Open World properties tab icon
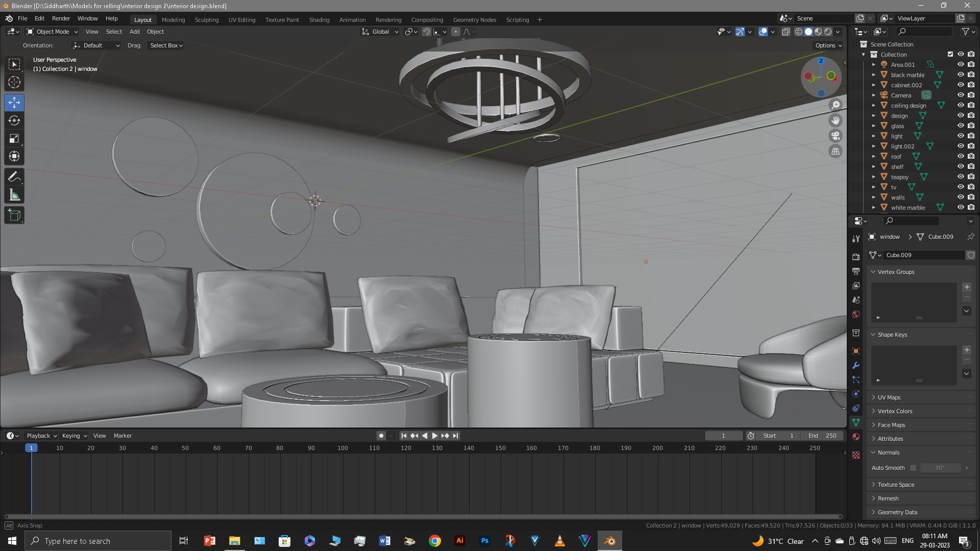Image resolution: width=980 pixels, height=551 pixels. click(856, 314)
